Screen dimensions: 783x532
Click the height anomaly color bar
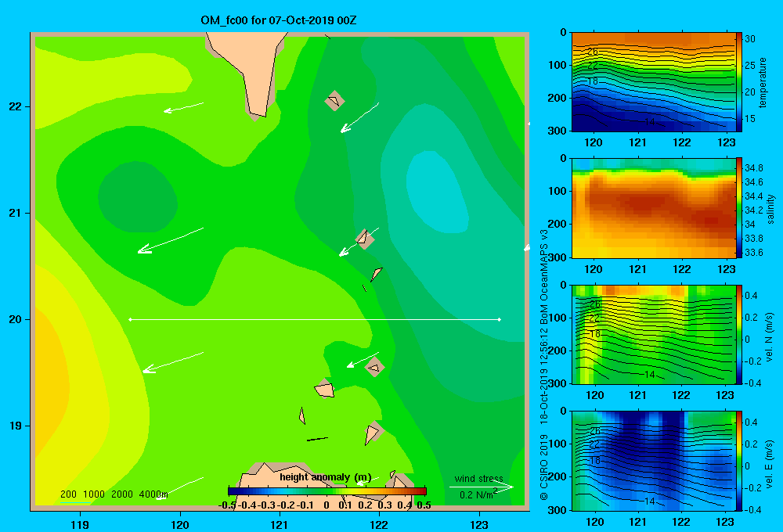327,491
